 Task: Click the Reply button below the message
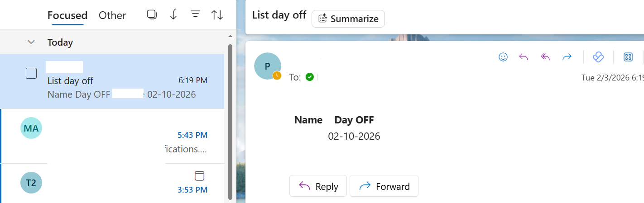click(x=318, y=186)
